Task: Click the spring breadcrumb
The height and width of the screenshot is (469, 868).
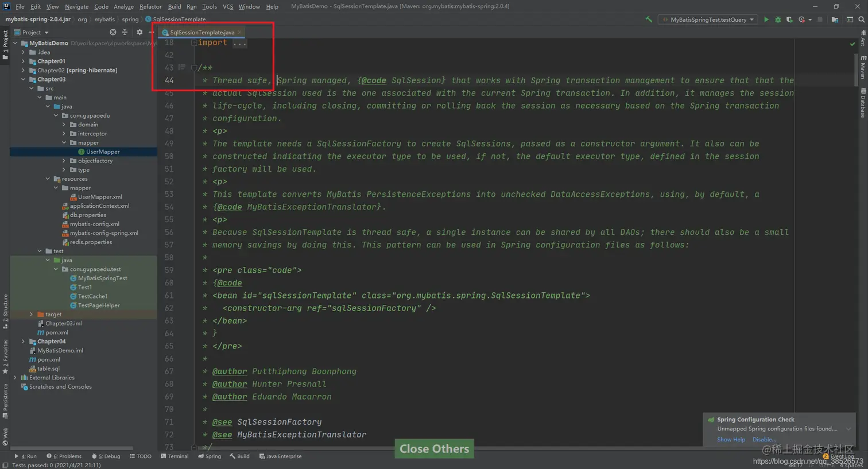Action: [130, 20]
